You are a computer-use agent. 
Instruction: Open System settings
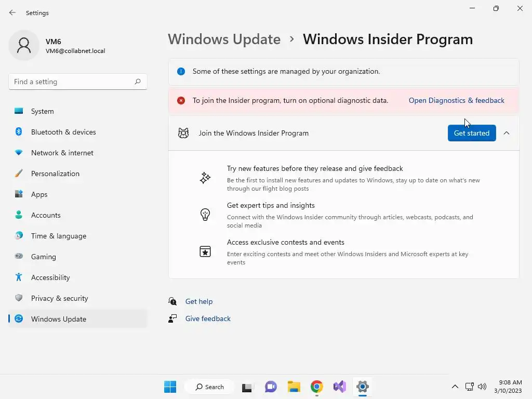coord(78,111)
